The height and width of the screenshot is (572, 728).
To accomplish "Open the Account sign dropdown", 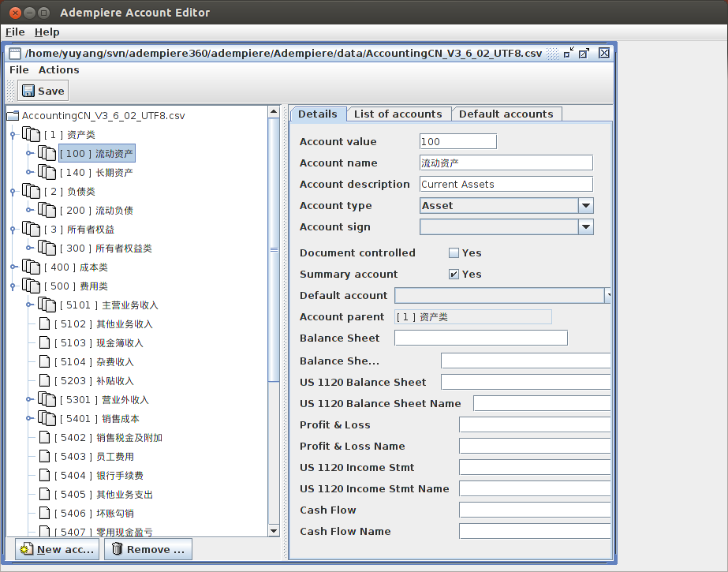I will pyautogui.click(x=586, y=227).
